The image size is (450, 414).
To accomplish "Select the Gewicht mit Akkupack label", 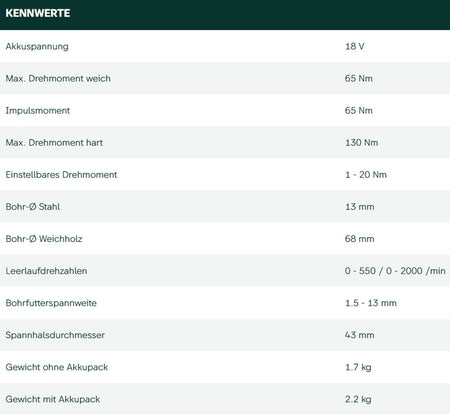I will point(53,399).
